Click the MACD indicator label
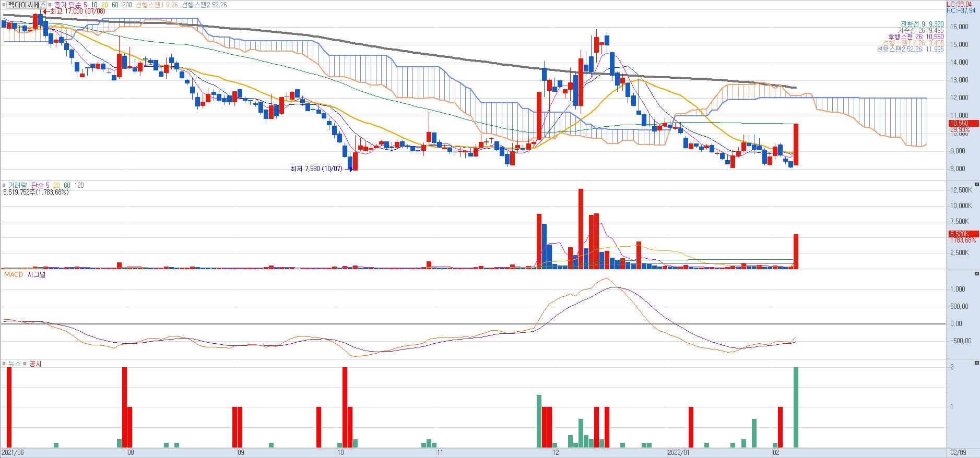The height and width of the screenshot is (458, 980). [13, 274]
